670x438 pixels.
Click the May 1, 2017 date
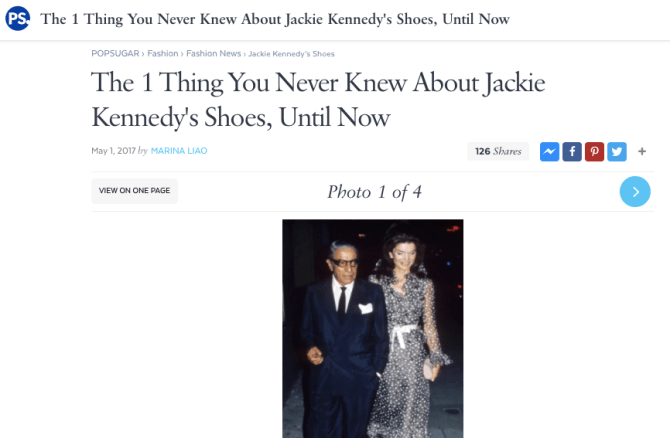tap(113, 151)
